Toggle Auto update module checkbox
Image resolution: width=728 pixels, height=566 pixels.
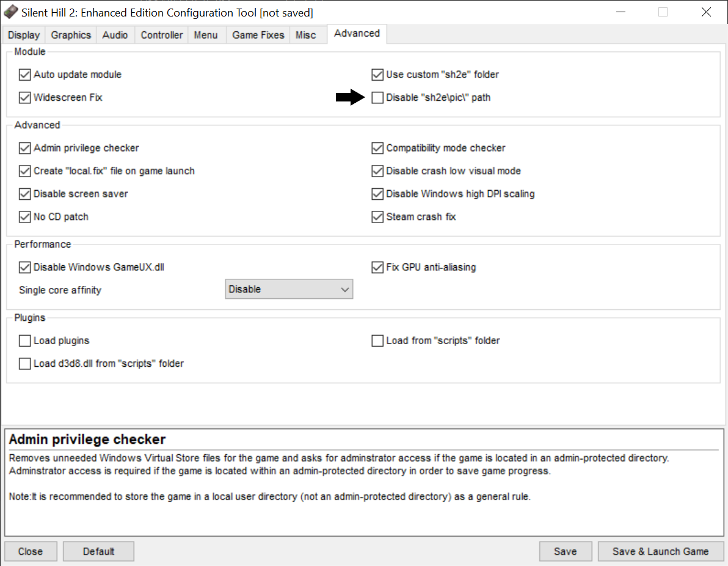[24, 75]
